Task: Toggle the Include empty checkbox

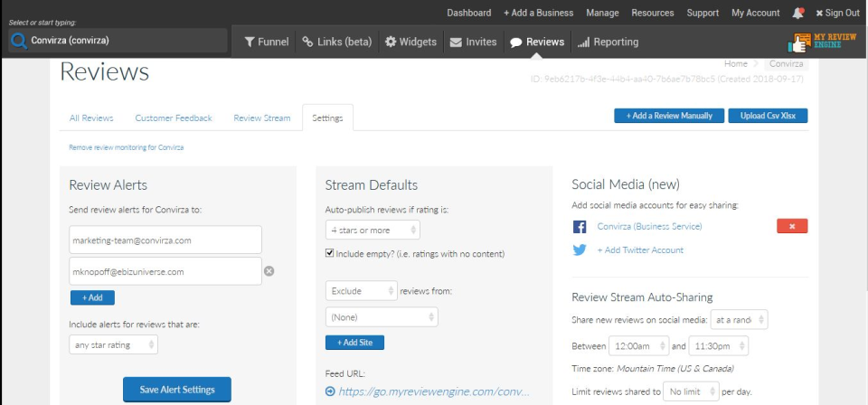Action: [330, 253]
